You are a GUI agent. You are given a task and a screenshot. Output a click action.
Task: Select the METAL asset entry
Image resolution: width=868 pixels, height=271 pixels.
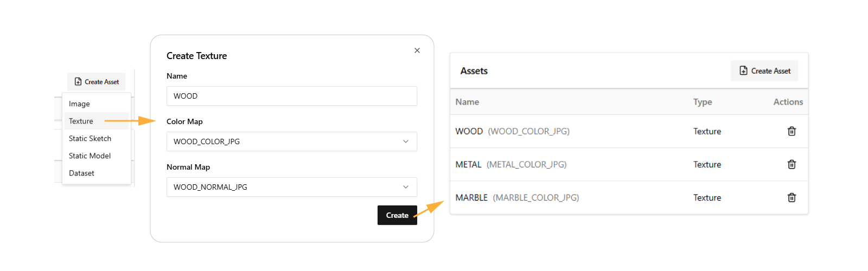click(x=469, y=164)
